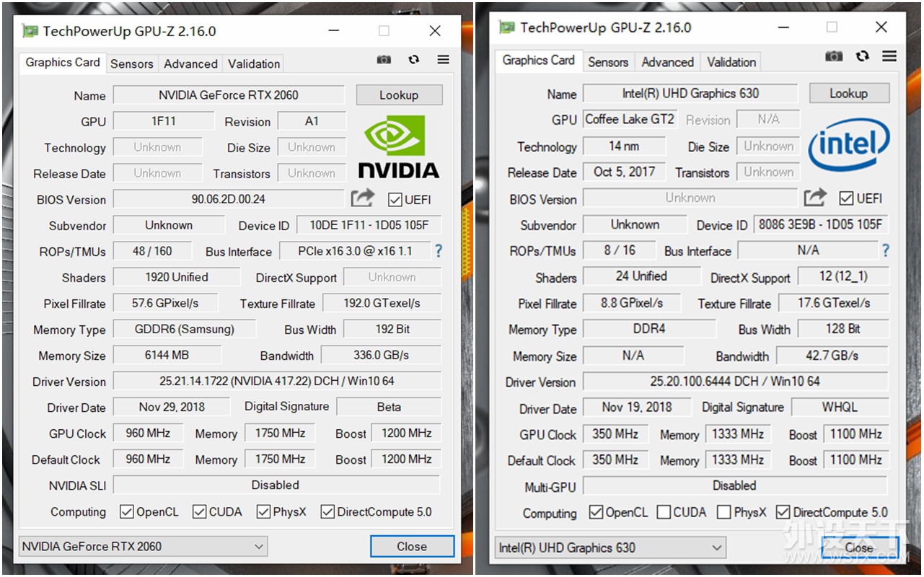Click Texture Fillrate value 192.0 GTexel/s
Viewport: 924px width, 577px height.
[382, 303]
